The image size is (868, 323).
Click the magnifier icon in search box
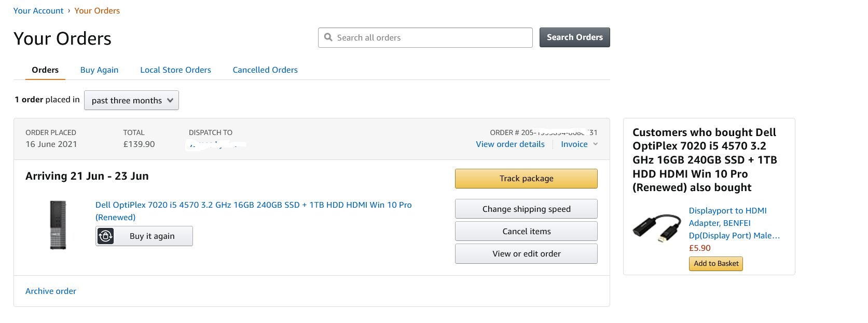click(x=328, y=37)
